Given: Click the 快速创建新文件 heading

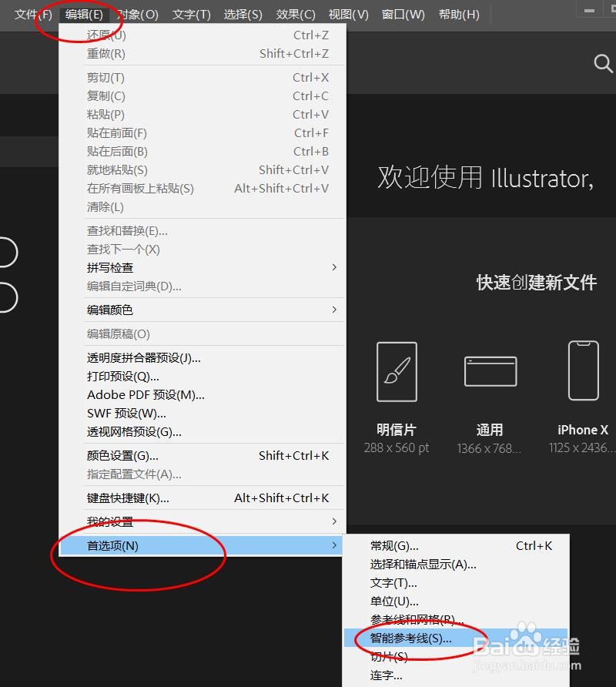Looking at the screenshot, I should pos(537,282).
